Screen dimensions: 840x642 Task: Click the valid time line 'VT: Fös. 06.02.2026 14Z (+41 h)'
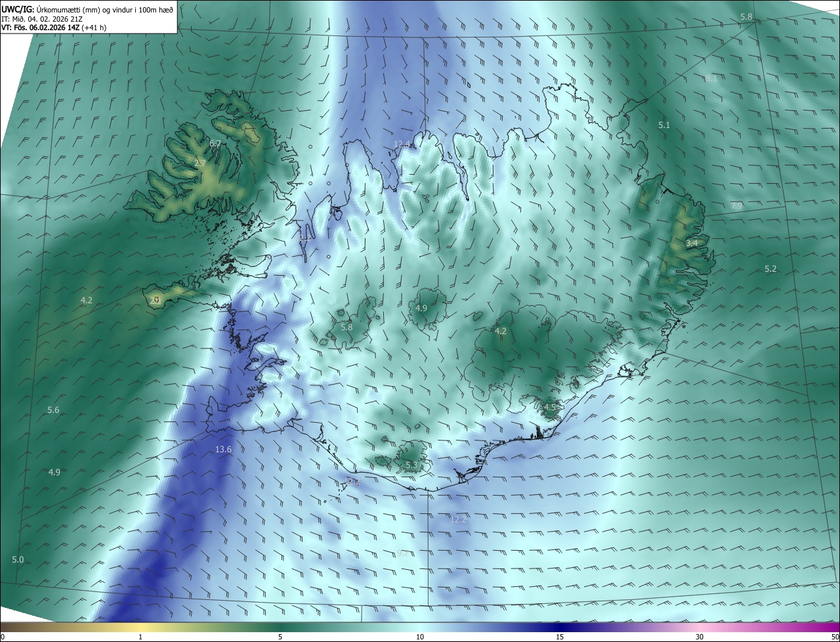point(54,28)
